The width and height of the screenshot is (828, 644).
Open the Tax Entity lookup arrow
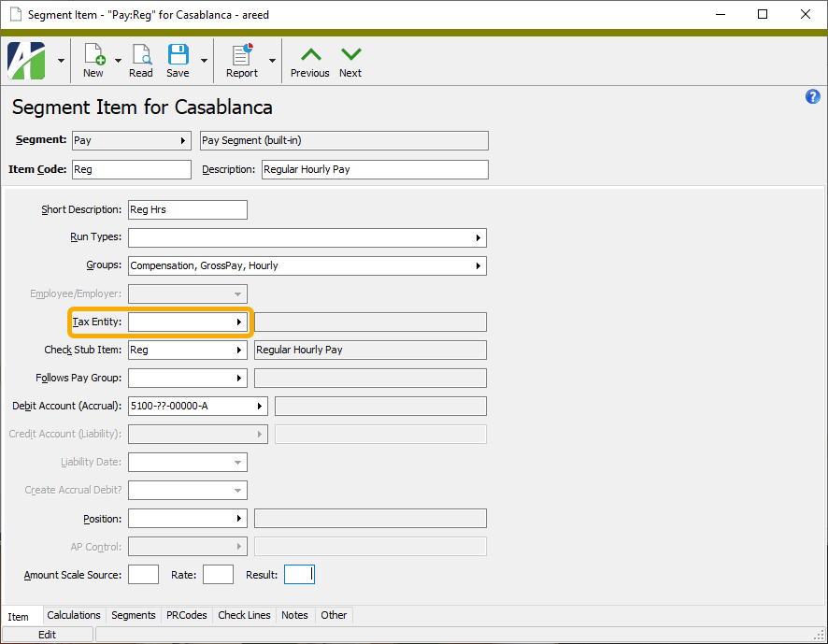[x=239, y=322]
